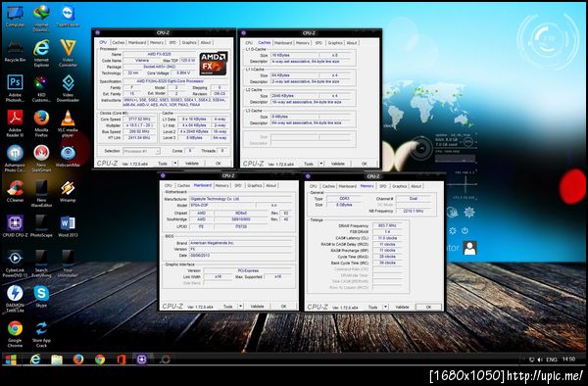This screenshot has width=588, height=386.
Task: Open the Caches tab in the CPU-Z CPU window
Action: [x=119, y=43]
